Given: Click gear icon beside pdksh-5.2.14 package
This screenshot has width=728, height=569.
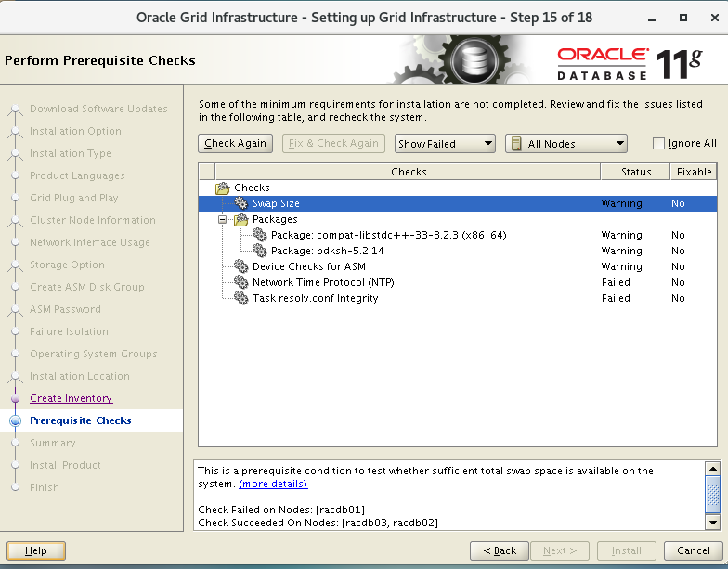Looking at the screenshot, I should pos(260,251).
